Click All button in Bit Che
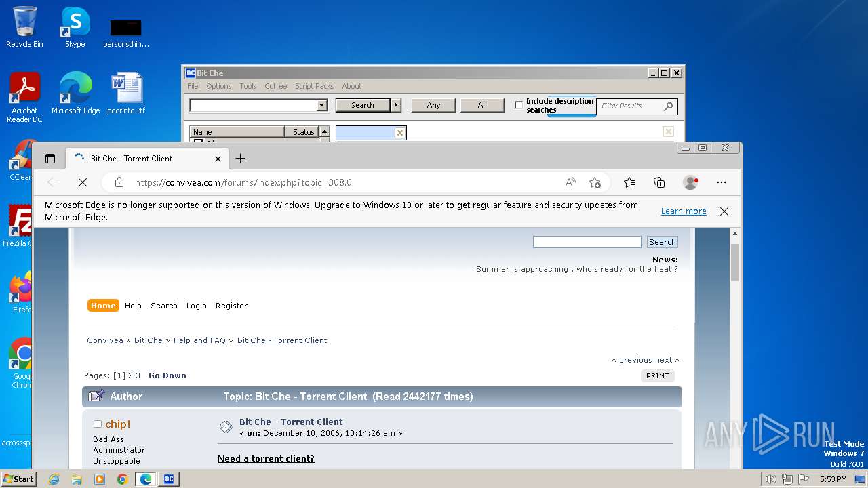The height and width of the screenshot is (488, 868). 482,105
